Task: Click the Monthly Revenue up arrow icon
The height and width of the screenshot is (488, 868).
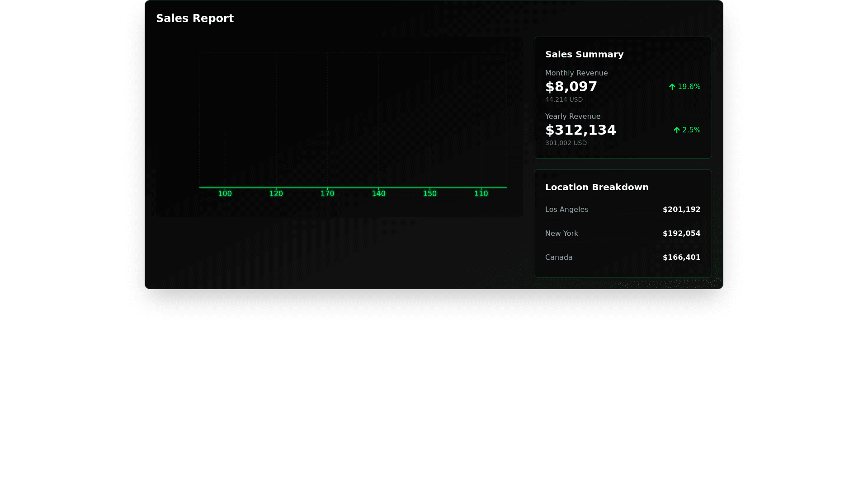Action: (x=672, y=87)
